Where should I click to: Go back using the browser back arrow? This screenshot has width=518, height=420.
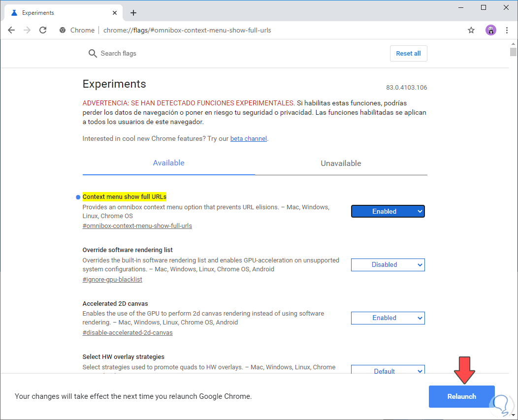(11, 30)
